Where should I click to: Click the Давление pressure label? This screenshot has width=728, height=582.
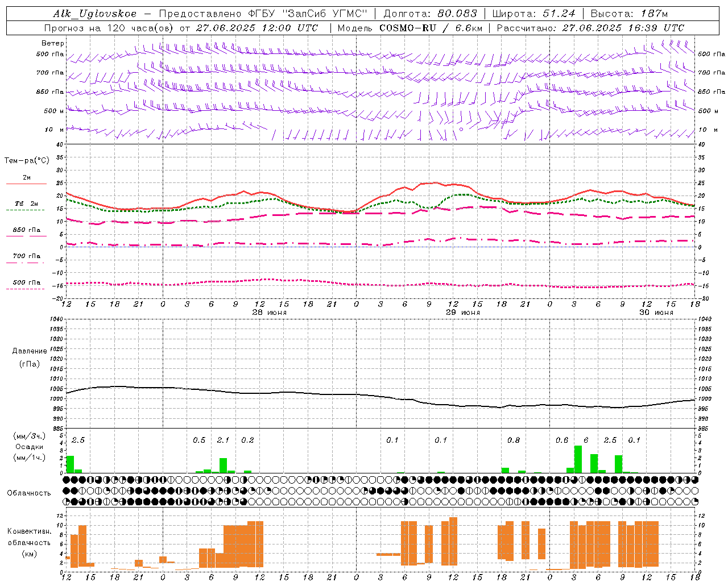[x=30, y=351]
